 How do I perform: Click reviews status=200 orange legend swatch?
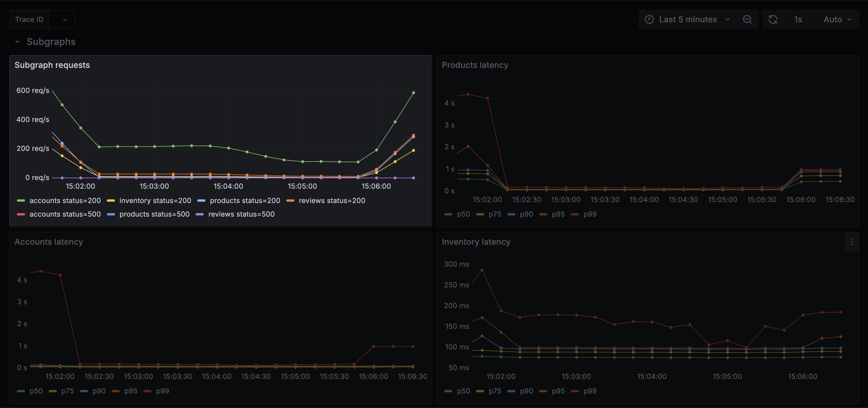tap(290, 201)
